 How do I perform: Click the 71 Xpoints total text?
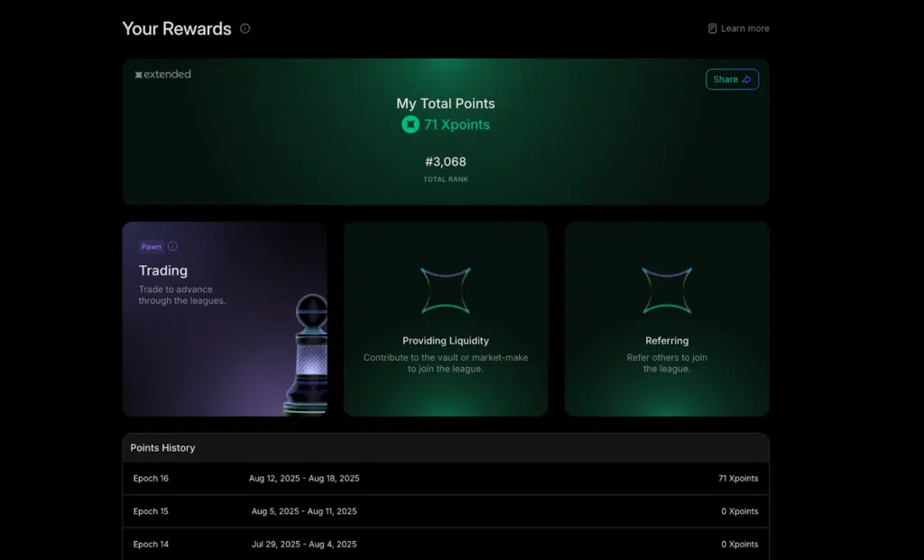tap(457, 125)
